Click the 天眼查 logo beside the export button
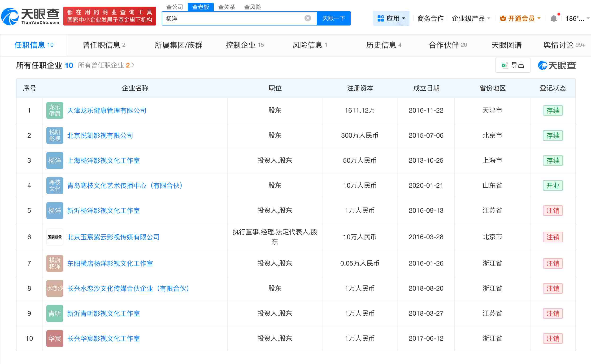591x364 pixels. pos(556,65)
